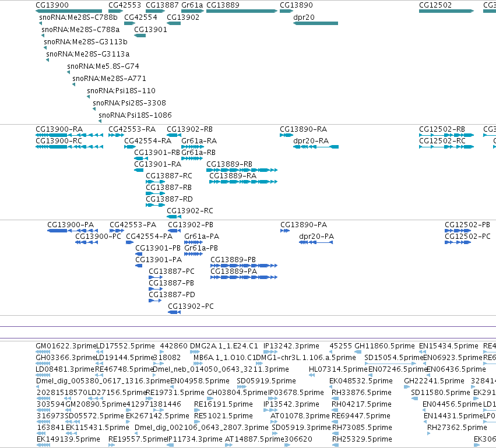The height and width of the screenshot is (448, 496).
Task: Click cDNA clone RH33876.5prime
Action: click(335, 398)
